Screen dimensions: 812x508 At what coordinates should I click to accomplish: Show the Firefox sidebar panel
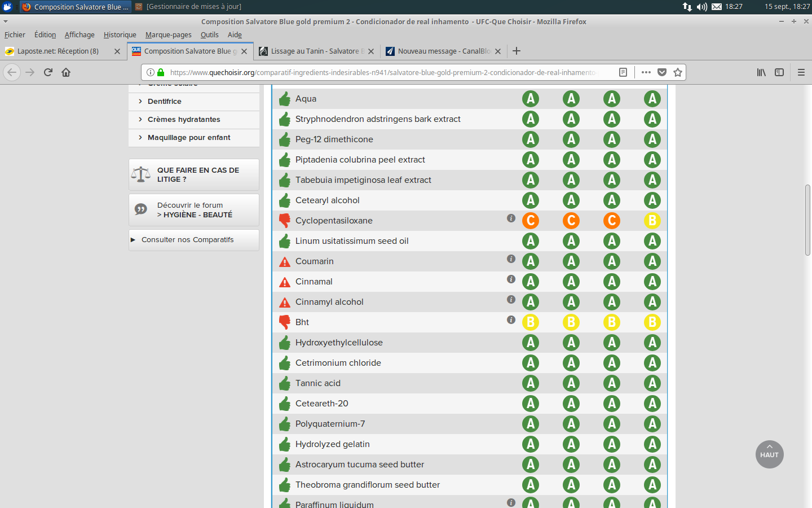click(779, 72)
